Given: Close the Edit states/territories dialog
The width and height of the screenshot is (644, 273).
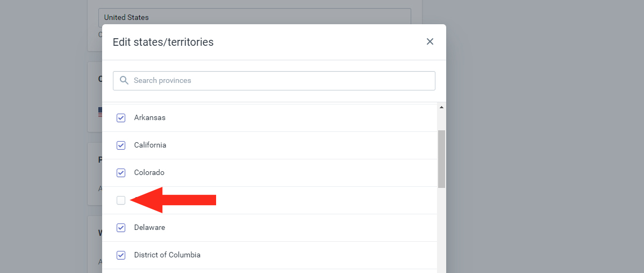Looking at the screenshot, I should (x=430, y=41).
